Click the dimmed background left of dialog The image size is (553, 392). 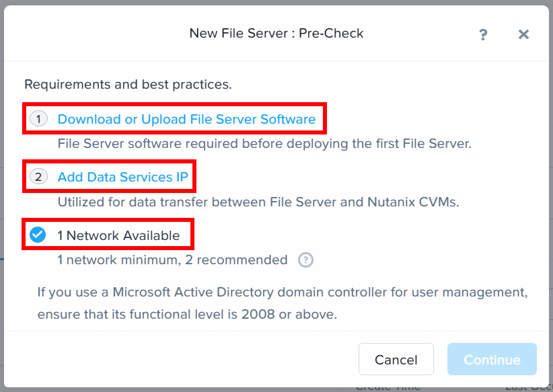pos(2,202)
